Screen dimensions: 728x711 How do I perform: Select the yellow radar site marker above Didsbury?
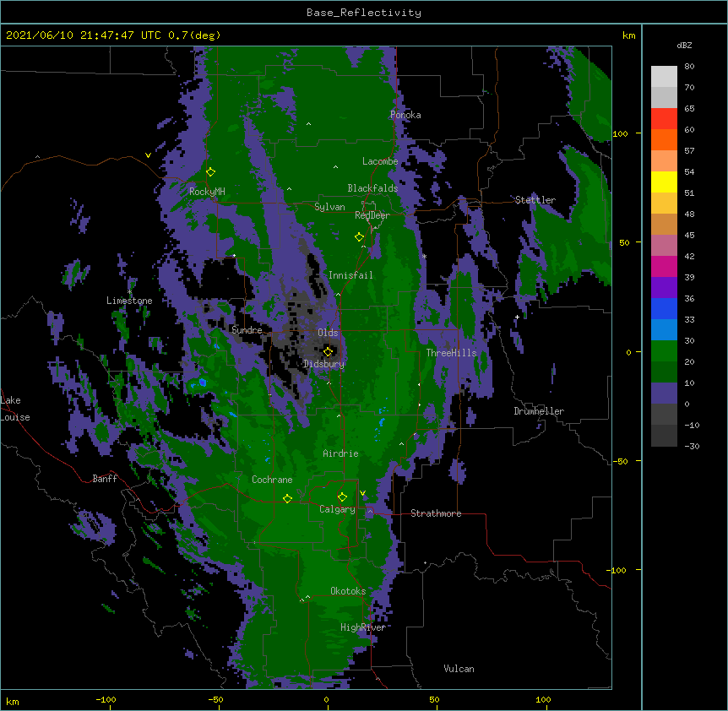click(328, 351)
